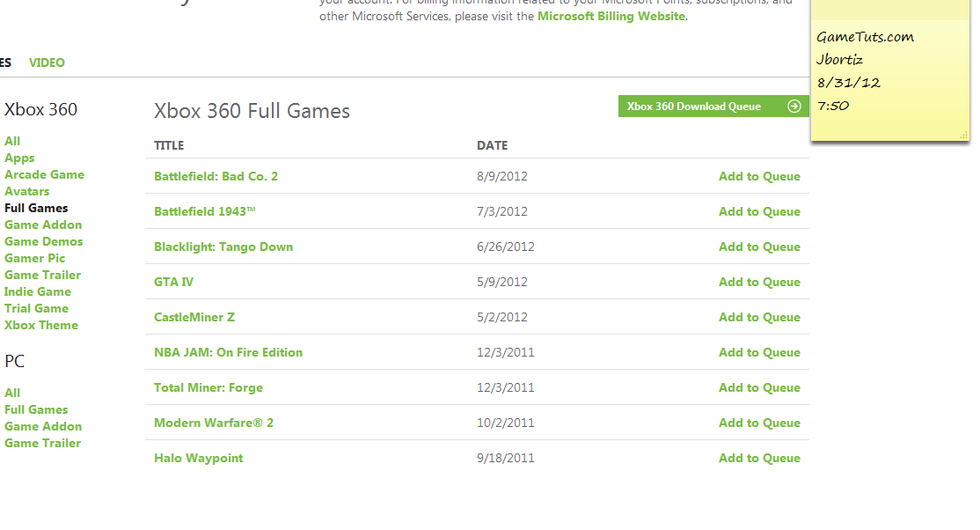
Task: Open Gamer Pic category
Action: click(x=35, y=259)
